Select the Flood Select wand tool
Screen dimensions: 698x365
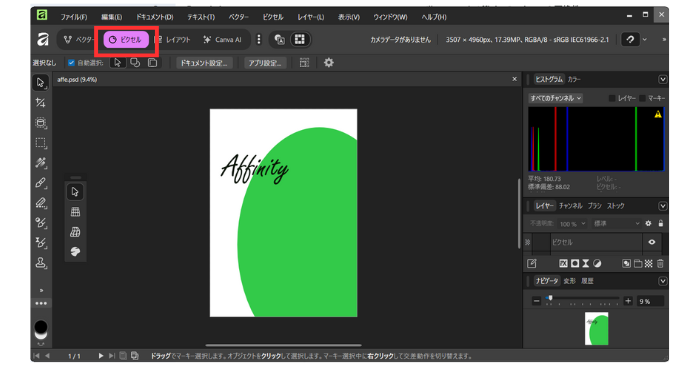point(41,163)
